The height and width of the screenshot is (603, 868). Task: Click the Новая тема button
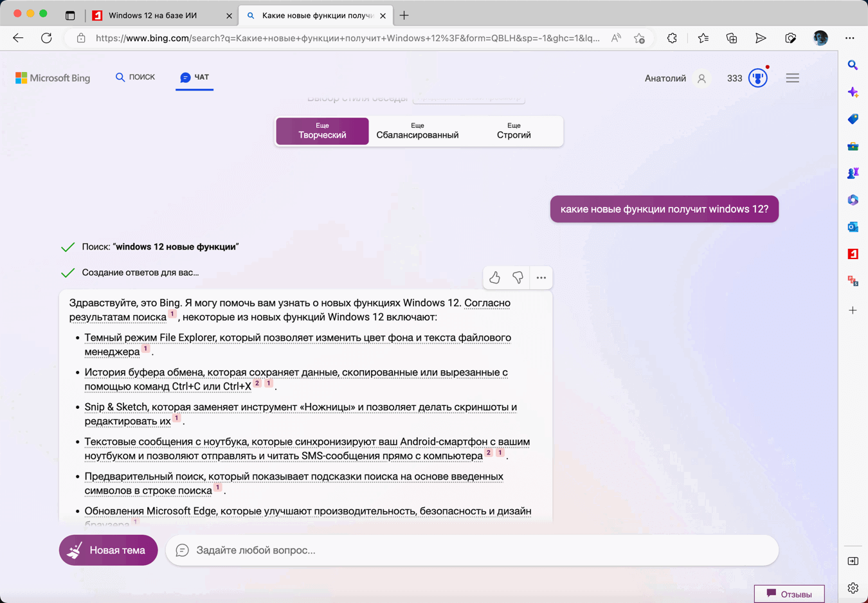[108, 550]
